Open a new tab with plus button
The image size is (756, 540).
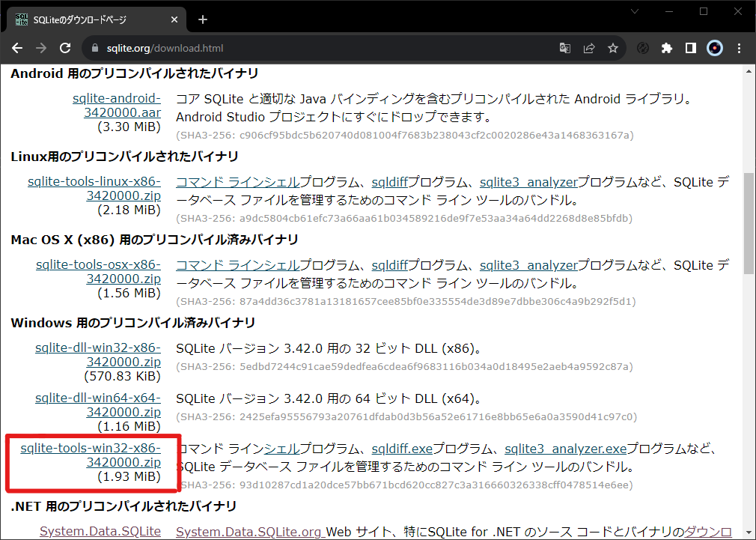[x=203, y=19]
